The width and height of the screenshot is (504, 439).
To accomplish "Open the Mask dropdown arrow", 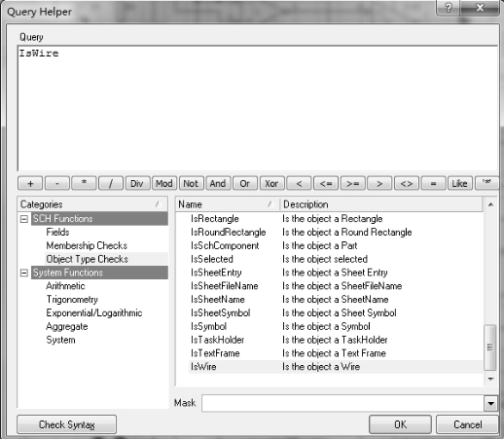I will (490, 403).
